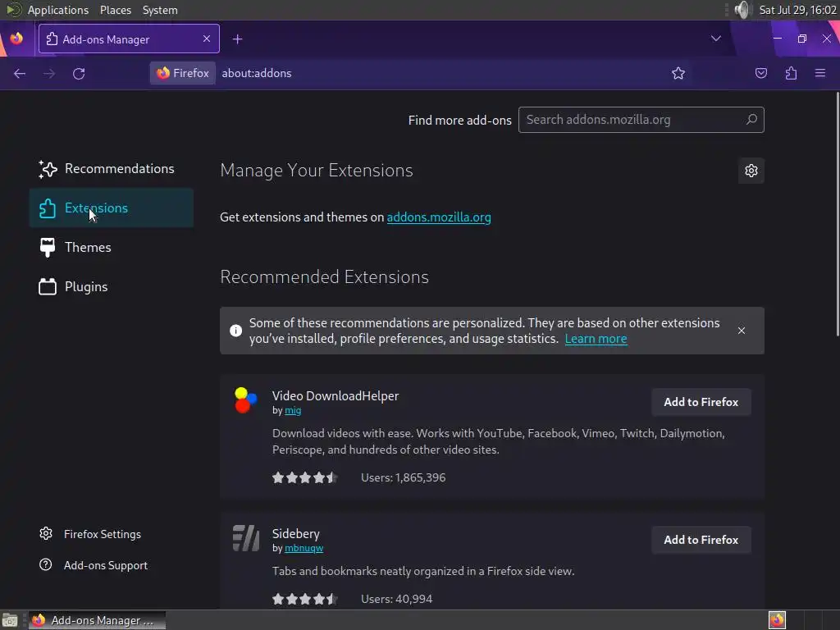
Task: Reload the current page
Action: click(79, 73)
